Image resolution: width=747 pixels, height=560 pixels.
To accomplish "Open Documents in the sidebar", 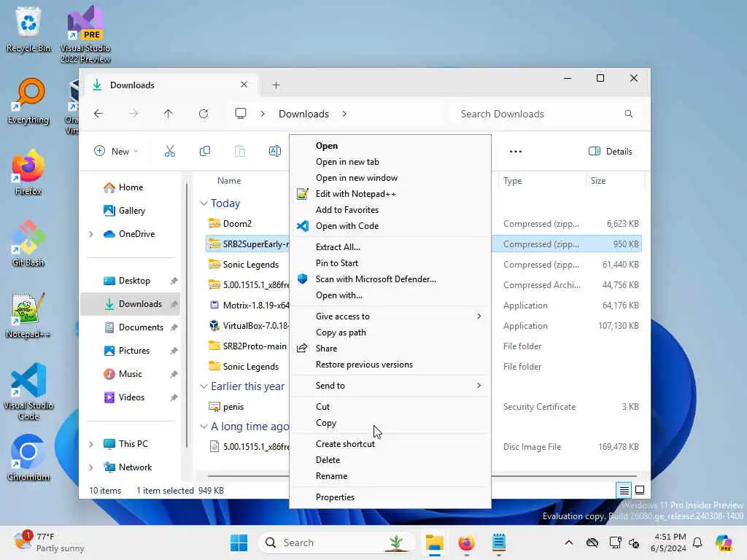I will [x=131, y=327].
